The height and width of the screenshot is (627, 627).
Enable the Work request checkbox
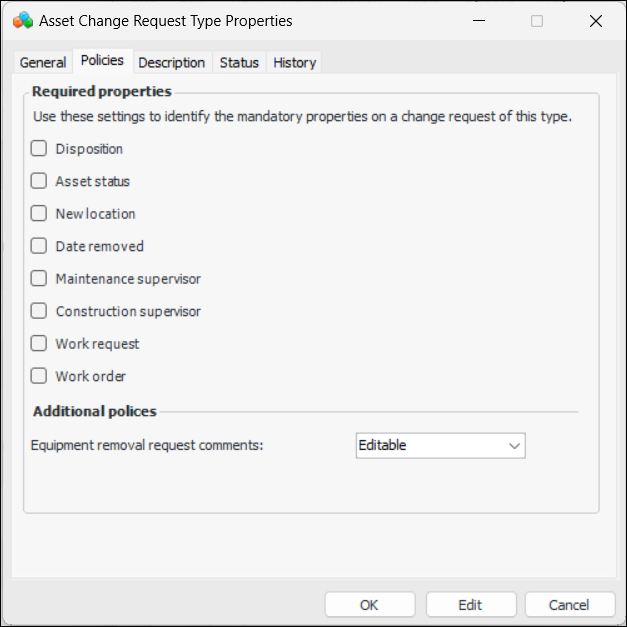pos(39,344)
